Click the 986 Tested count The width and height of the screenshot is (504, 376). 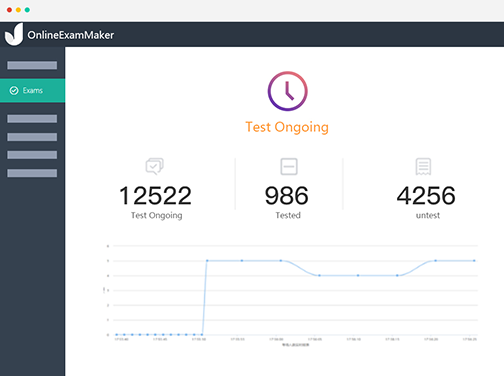(287, 196)
